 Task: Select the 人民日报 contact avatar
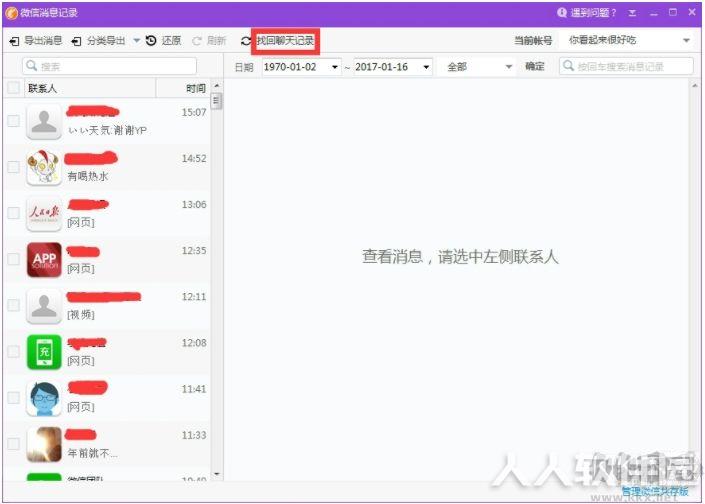click(44, 214)
